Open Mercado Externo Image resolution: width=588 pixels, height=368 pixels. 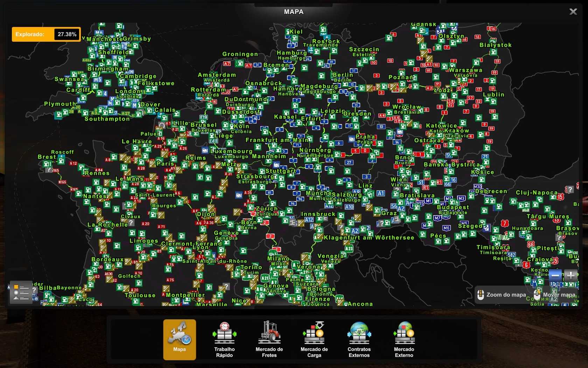click(x=404, y=339)
